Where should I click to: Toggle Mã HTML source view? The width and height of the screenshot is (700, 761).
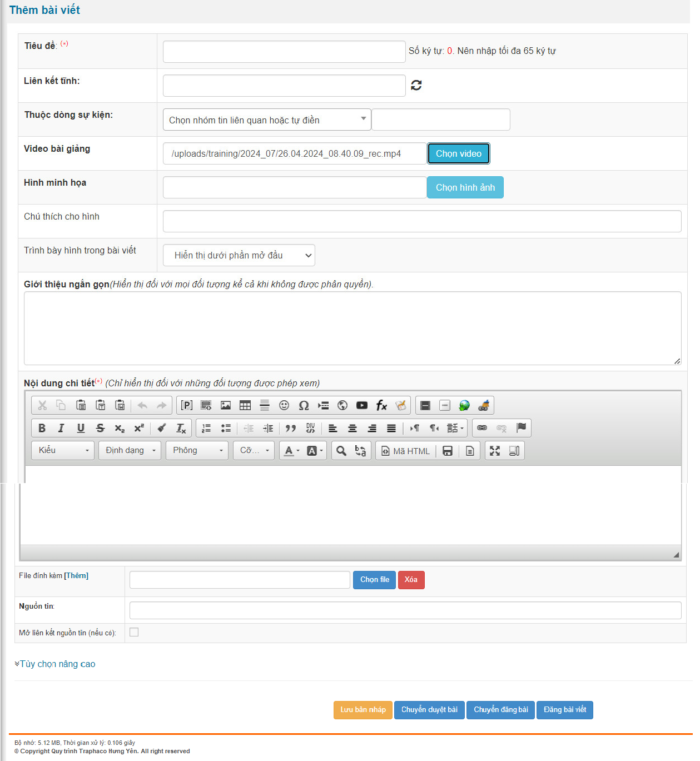pos(406,451)
